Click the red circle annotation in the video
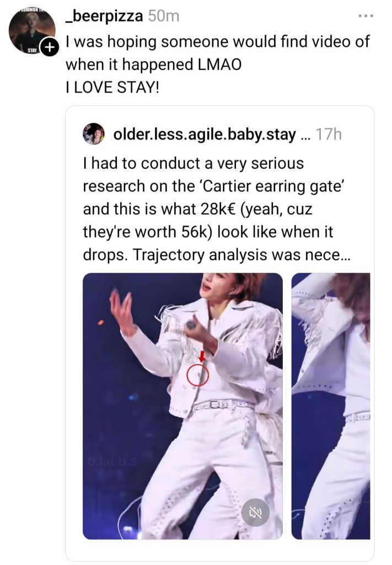Viewport: 392px width, 565px height. click(197, 375)
